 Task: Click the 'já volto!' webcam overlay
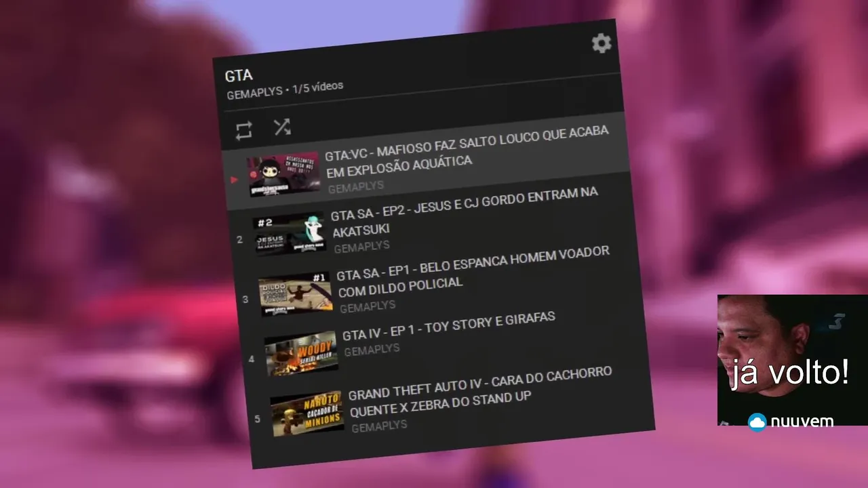792,360
